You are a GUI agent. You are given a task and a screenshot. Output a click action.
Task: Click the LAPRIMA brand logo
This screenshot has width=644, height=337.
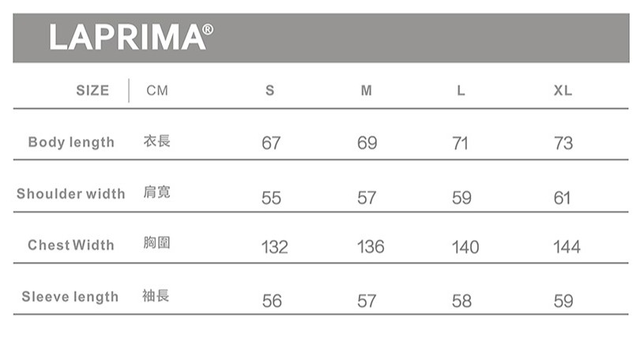[x=126, y=37]
